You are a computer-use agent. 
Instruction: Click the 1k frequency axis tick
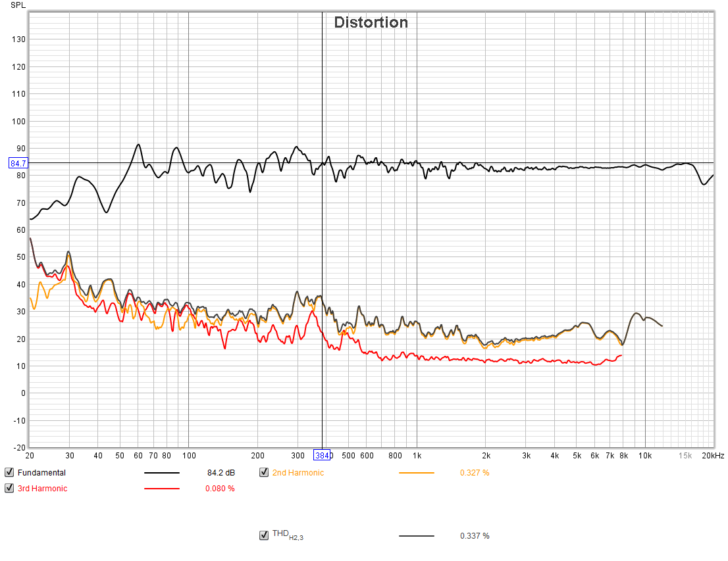(417, 456)
